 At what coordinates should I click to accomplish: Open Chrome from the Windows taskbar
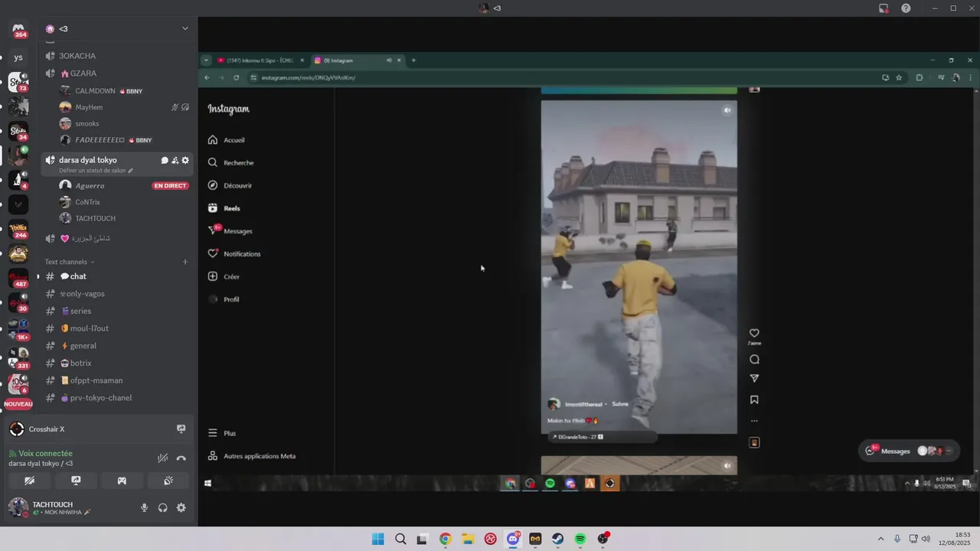tap(446, 539)
